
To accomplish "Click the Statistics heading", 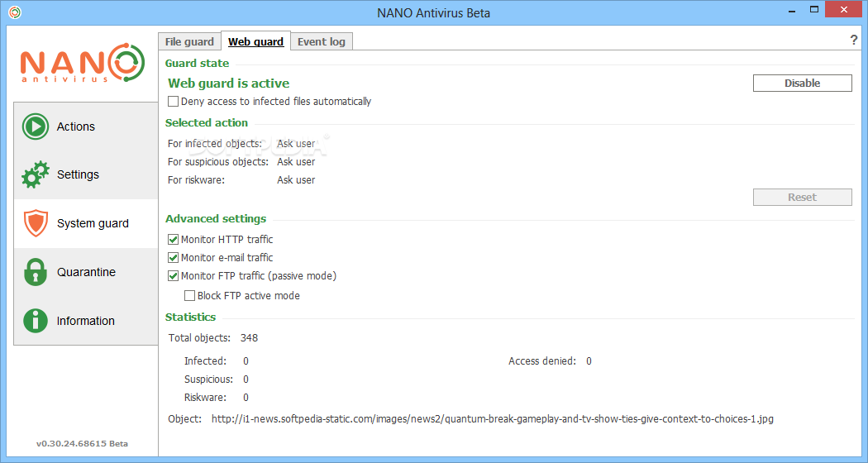I will coord(190,317).
